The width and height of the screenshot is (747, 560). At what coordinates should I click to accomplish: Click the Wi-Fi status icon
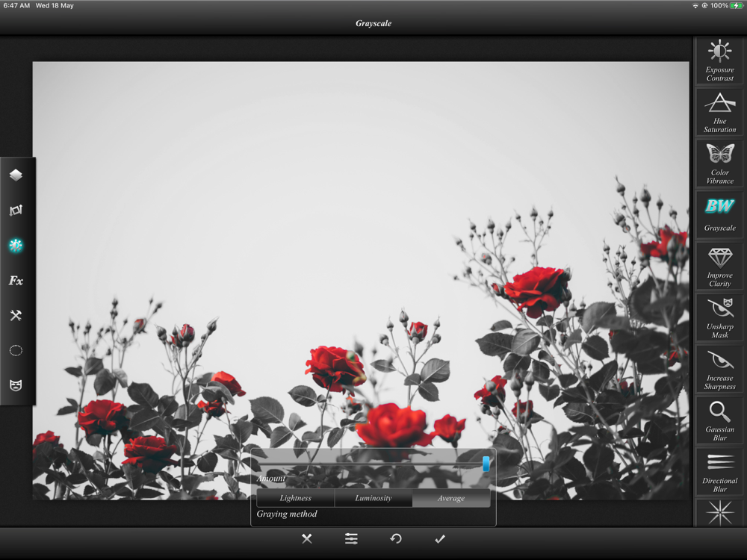(x=695, y=6)
